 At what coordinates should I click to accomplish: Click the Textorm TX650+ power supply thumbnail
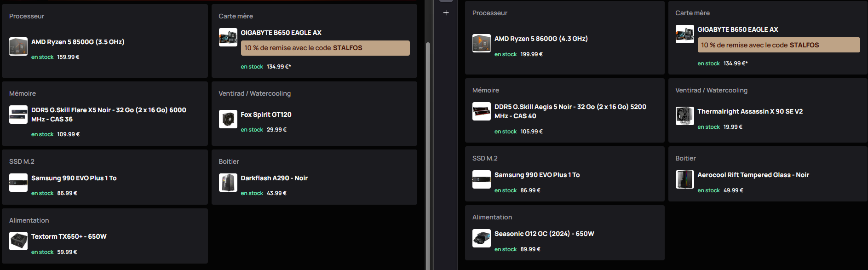coord(18,241)
